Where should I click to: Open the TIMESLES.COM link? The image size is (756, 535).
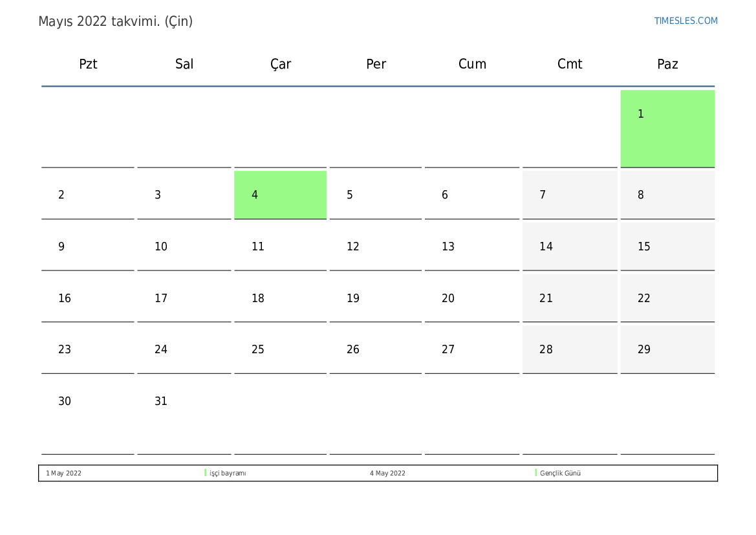[x=686, y=21]
